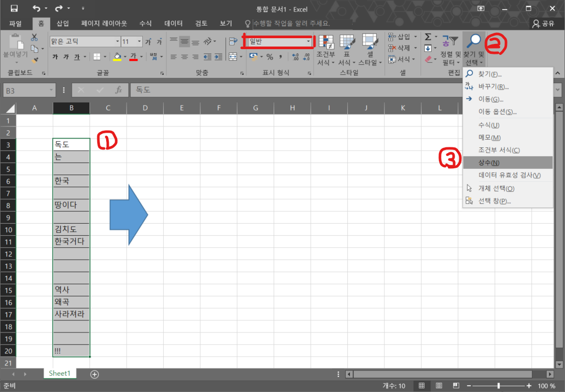Toggle align text left
Viewport: 565px width, 392px height.
174,57
